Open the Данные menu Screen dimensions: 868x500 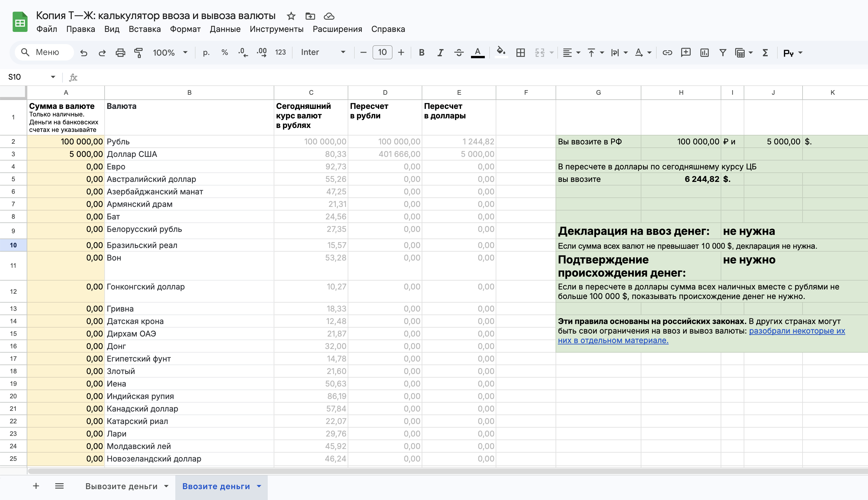tap(225, 29)
